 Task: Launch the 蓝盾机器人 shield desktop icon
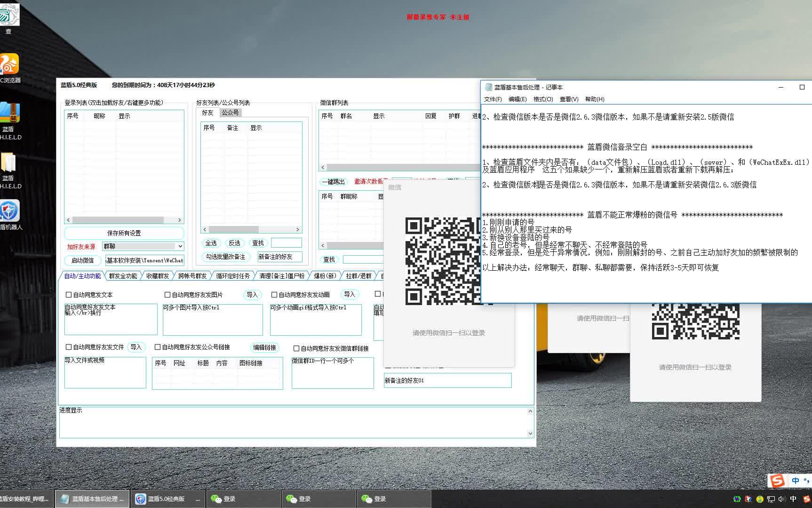9,215
